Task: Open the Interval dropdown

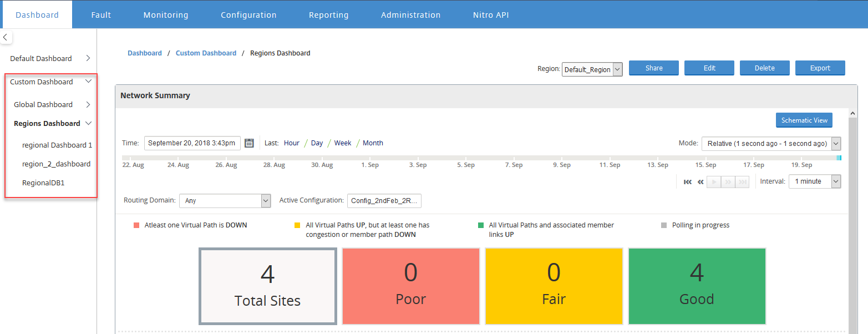Action: [x=815, y=181]
